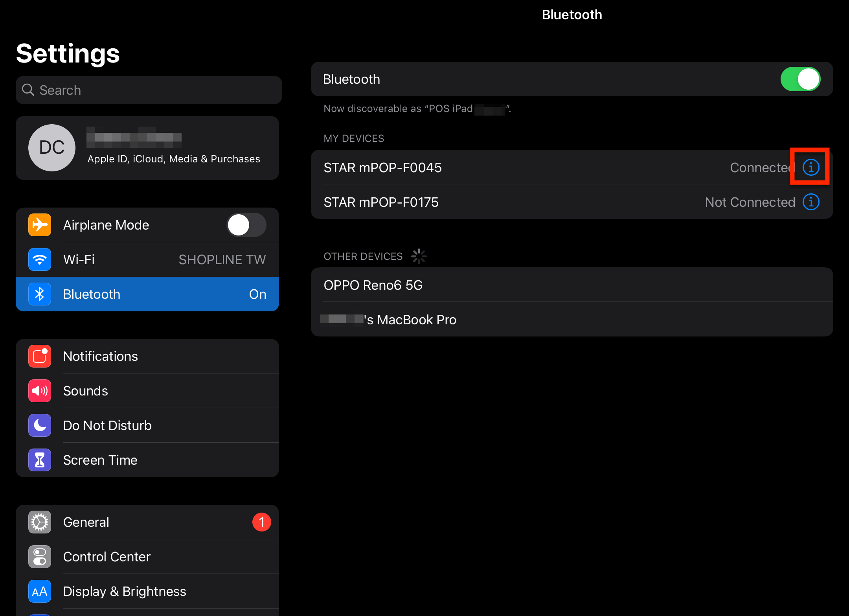Viewport: 849px width, 616px height.
Task: Tap the info icon for STAR mPOP-F0045
Action: 810,167
